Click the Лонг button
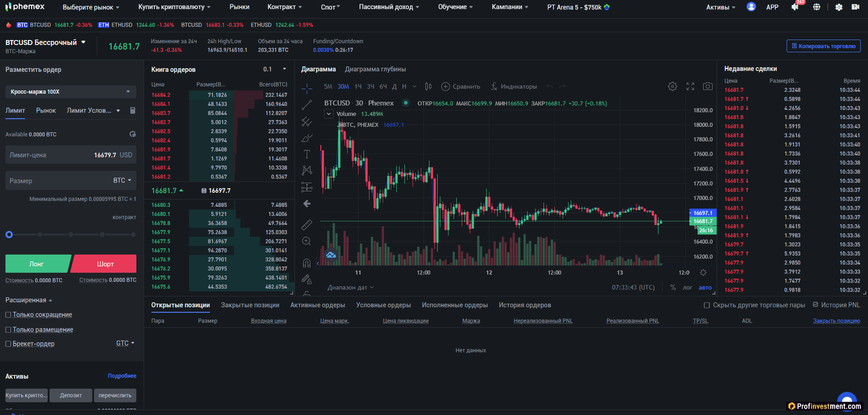This screenshot has width=868, height=415. click(x=37, y=264)
